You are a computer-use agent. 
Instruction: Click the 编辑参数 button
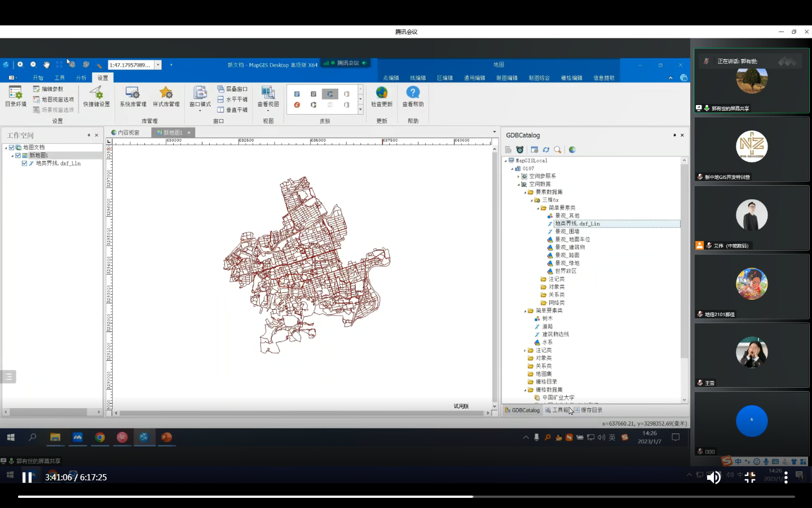tap(48, 89)
